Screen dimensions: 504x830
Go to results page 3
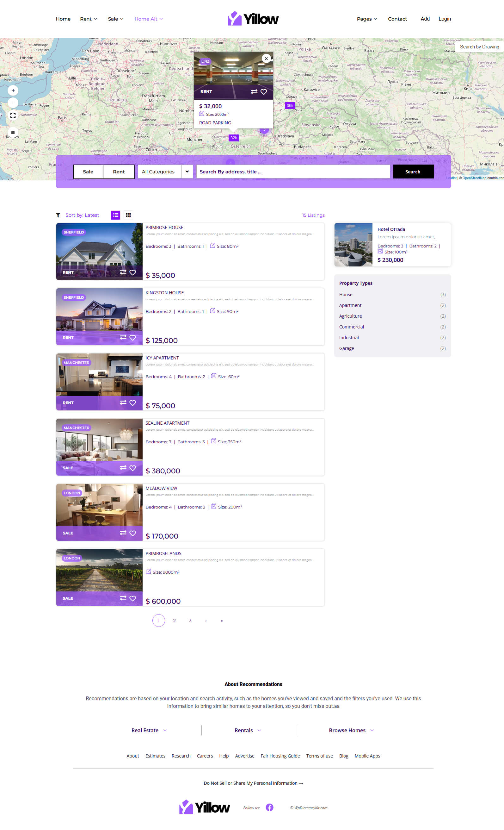click(190, 621)
